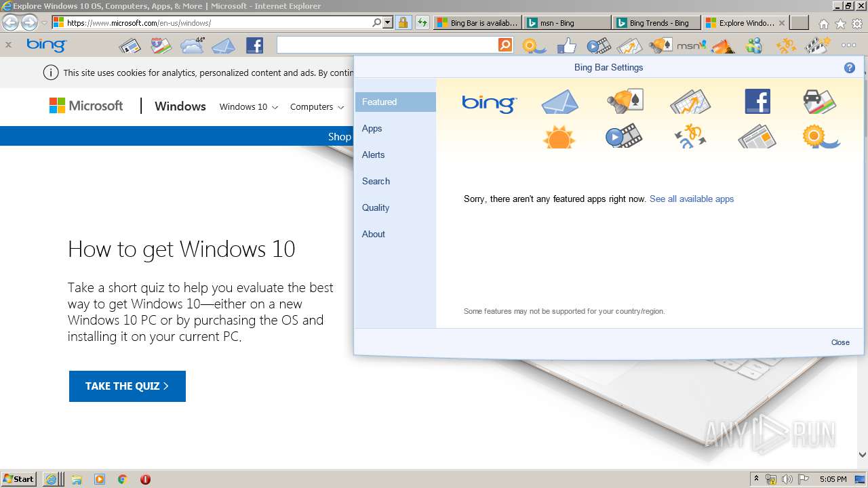
Task: Open Windows Media Player from taskbar
Action: coord(100,479)
